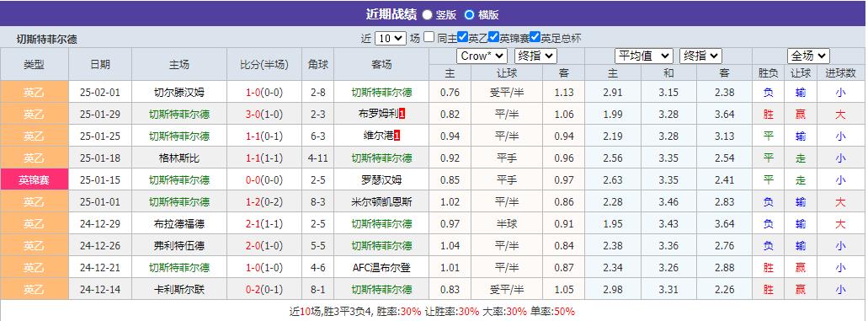This screenshot has width=868, height=321.
Task: Open team 格林斯比 in the 25-01-18 row
Action: point(178,158)
